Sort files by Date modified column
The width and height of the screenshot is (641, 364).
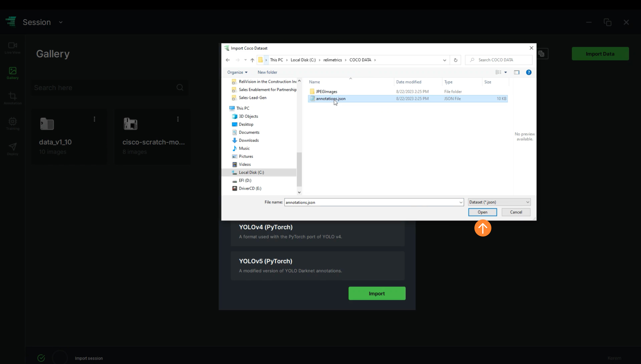point(418,82)
